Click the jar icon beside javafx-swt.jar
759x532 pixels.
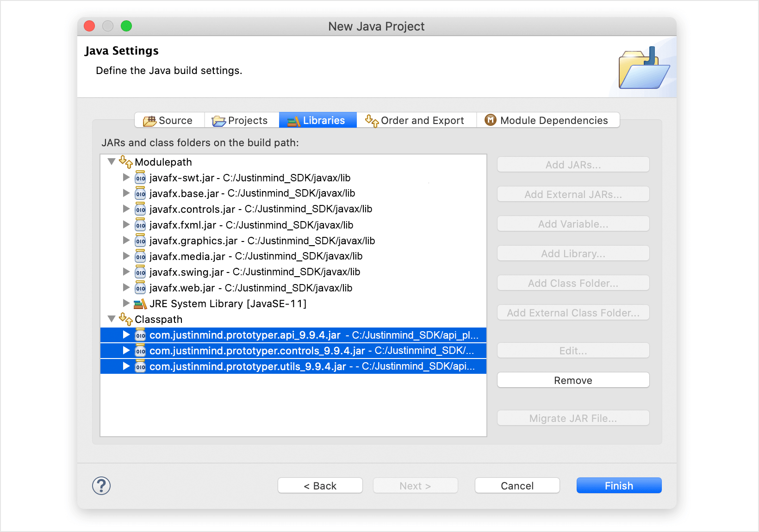[140, 178]
